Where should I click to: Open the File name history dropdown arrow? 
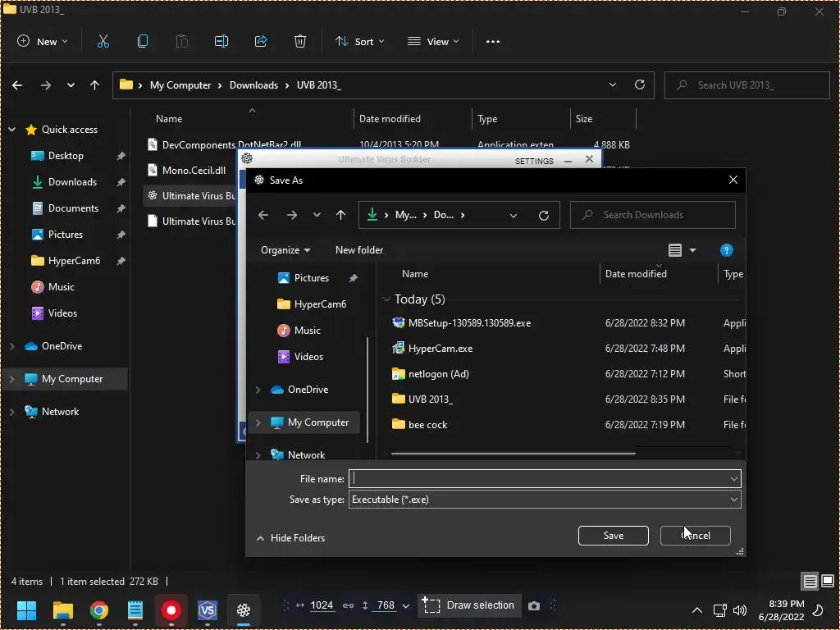pos(733,478)
